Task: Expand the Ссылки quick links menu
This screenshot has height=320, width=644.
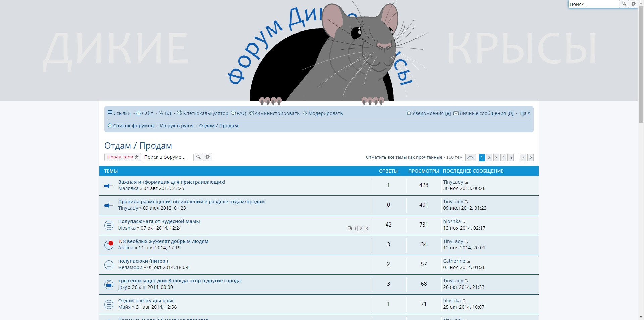Action: click(x=119, y=113)
